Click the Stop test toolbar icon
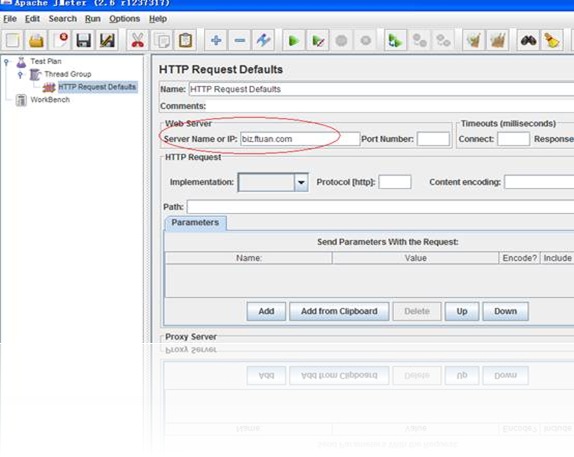This screenshot has width=574, height=457. pyautogui.click(x=341, y=40)
